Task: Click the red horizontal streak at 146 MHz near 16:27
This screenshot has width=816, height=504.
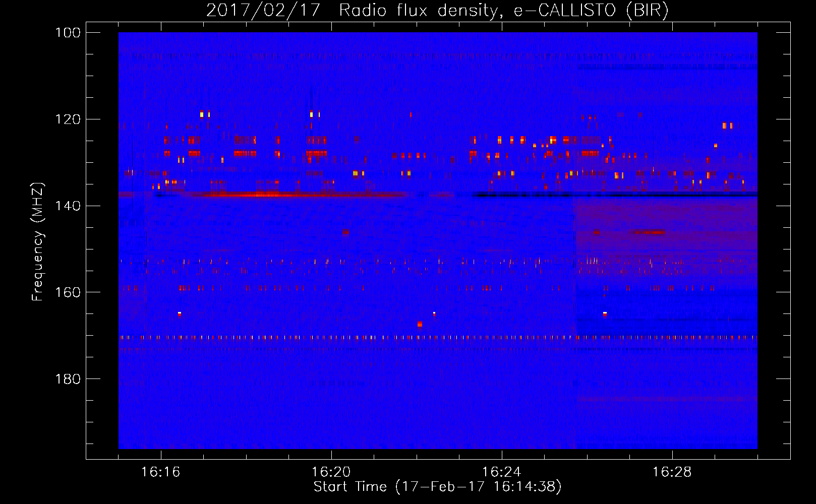Action: (x=647, y=232)
